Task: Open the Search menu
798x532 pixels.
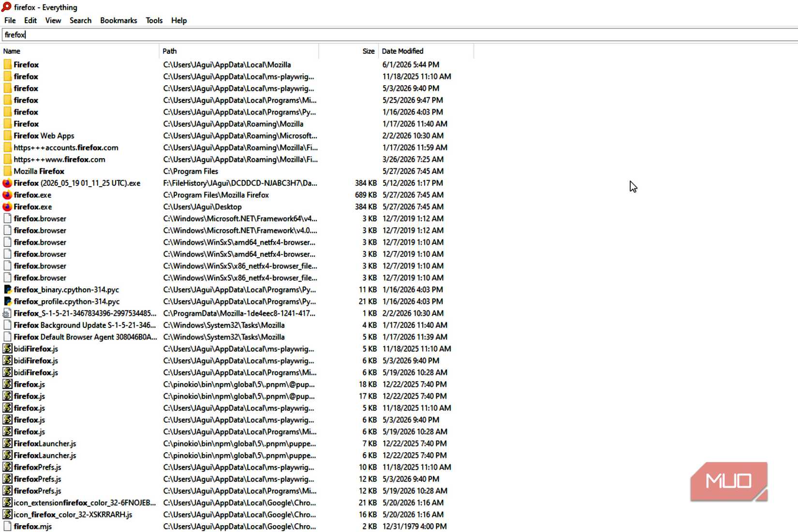Action: click(x=80, y=20)
